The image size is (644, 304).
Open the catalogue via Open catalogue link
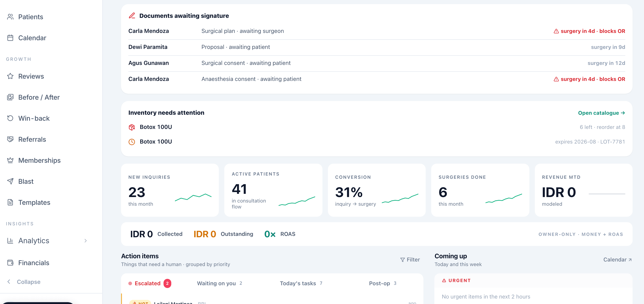pyautogui.click(x=602, y=113)
